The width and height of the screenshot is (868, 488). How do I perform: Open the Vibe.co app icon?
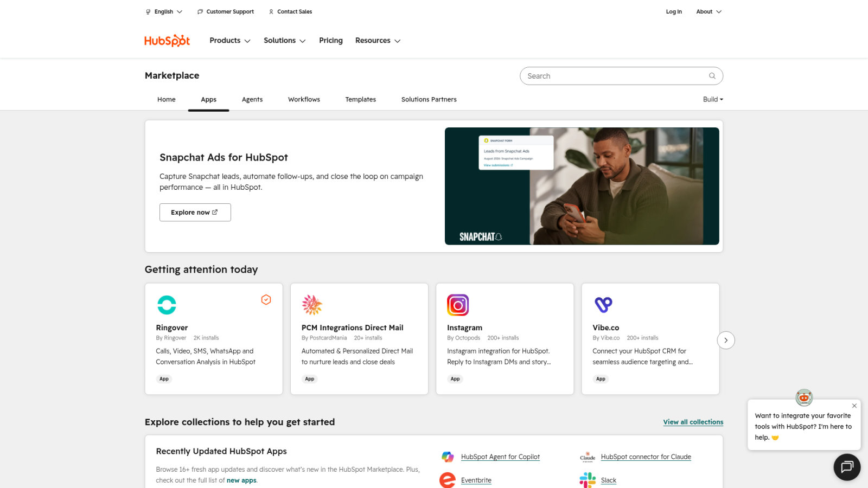coord(603,305)
